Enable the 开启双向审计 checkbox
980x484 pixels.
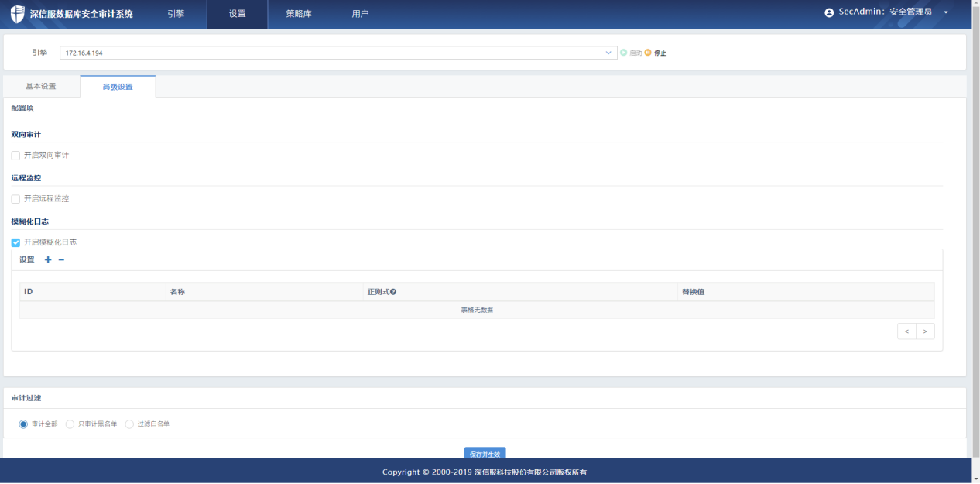[x=15, y=156]
